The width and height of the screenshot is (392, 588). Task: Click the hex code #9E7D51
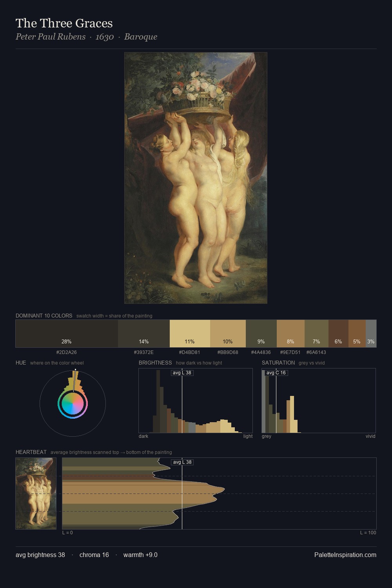[x=290, y=352]
